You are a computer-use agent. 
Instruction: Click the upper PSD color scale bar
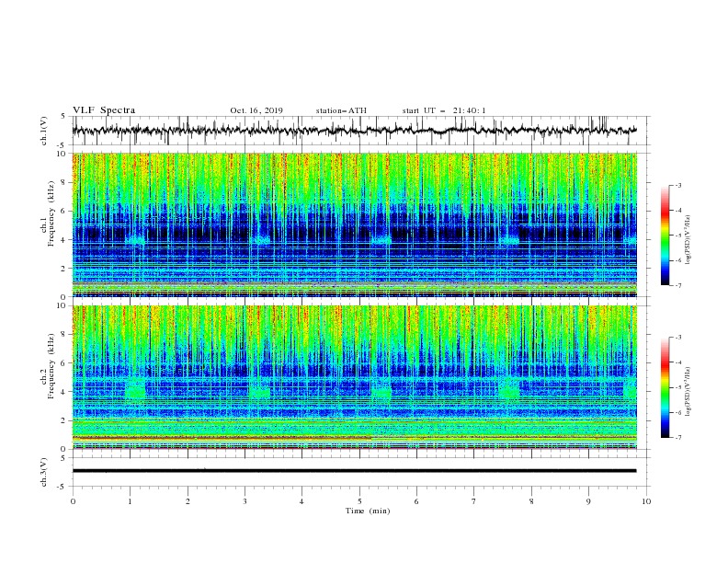pyautogui.click(x=665, y=235)
